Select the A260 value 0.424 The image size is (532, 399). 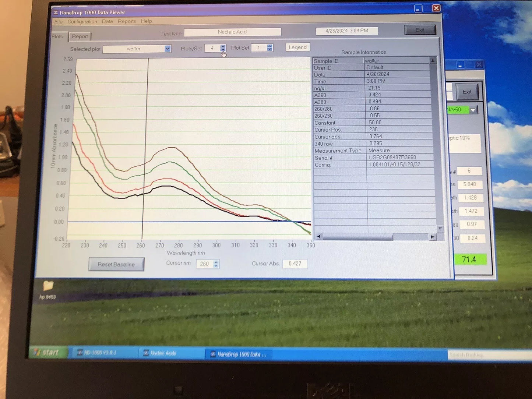tap(398, 95)
